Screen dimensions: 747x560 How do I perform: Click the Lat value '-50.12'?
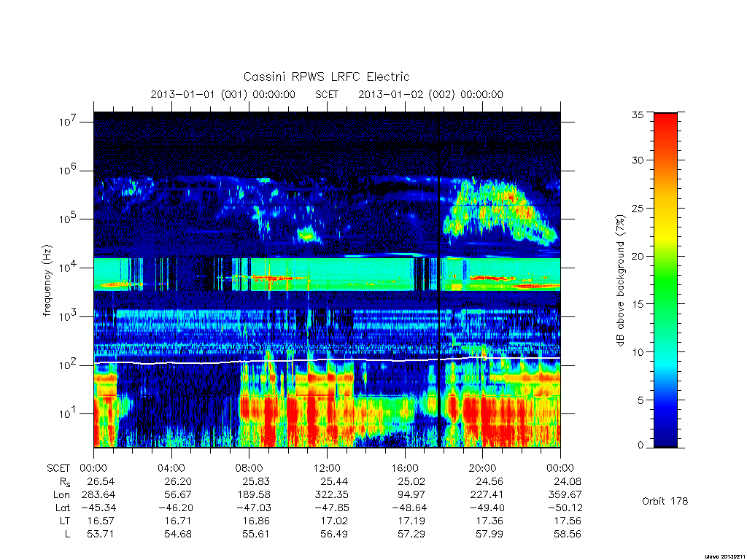pyautogui.click(x=565, y=507)
